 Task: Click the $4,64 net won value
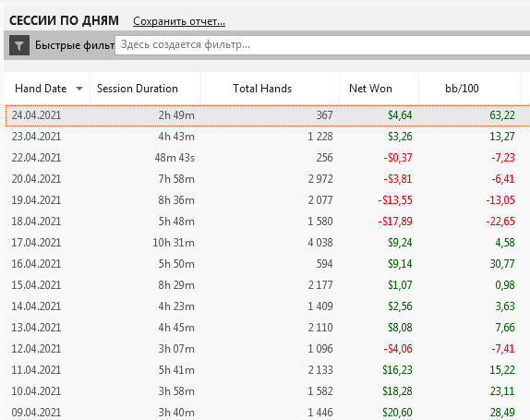click(x=400, y=115)
